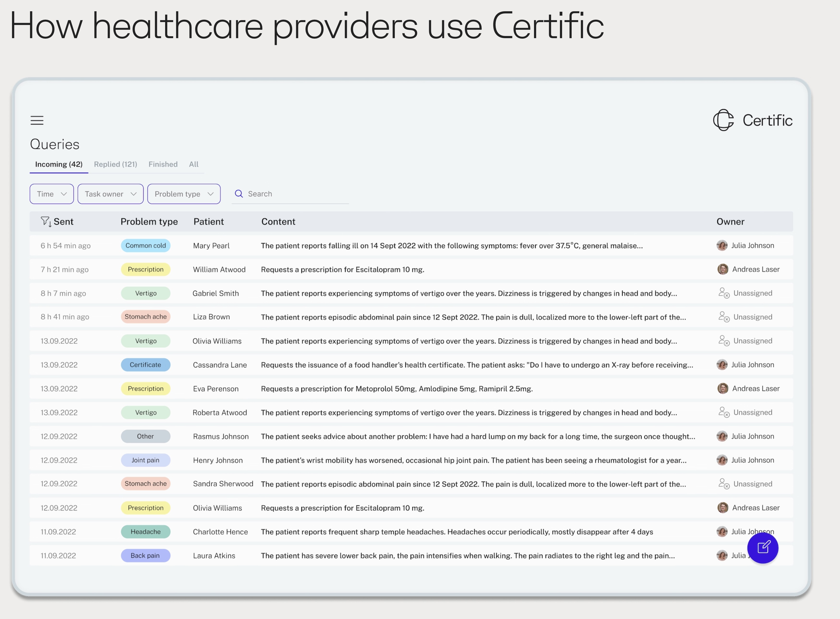Expand the Problem type filter dropdown

pyautogui.click(x=184, y=194)
